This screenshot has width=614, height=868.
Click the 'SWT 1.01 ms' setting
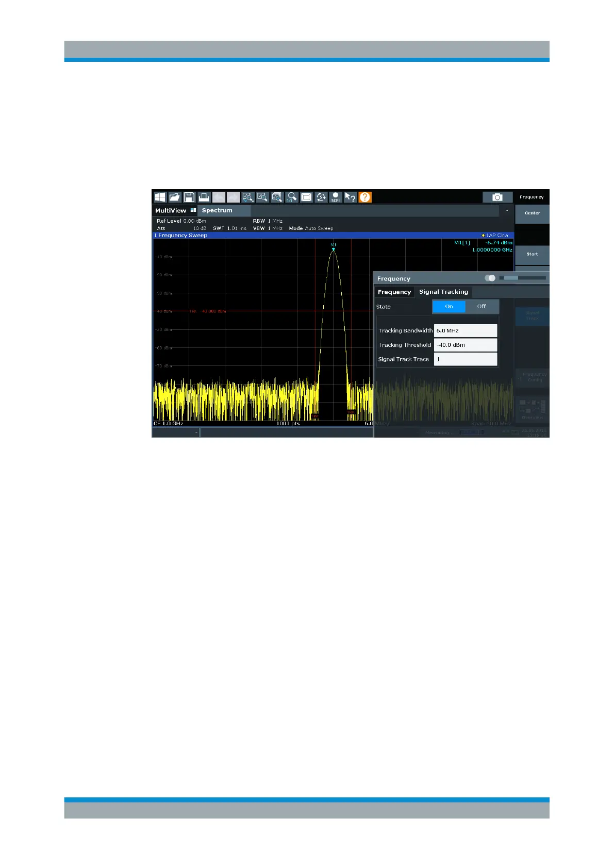[229, 228]
